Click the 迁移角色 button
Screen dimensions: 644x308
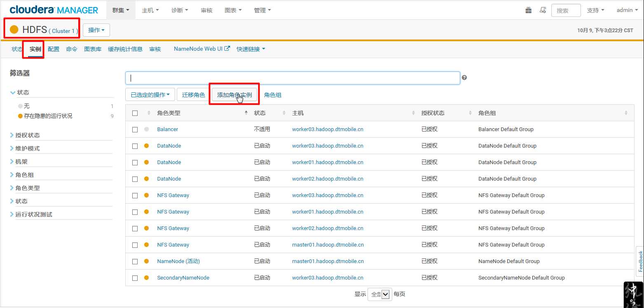pyautogui.click(x=194, y=95)
